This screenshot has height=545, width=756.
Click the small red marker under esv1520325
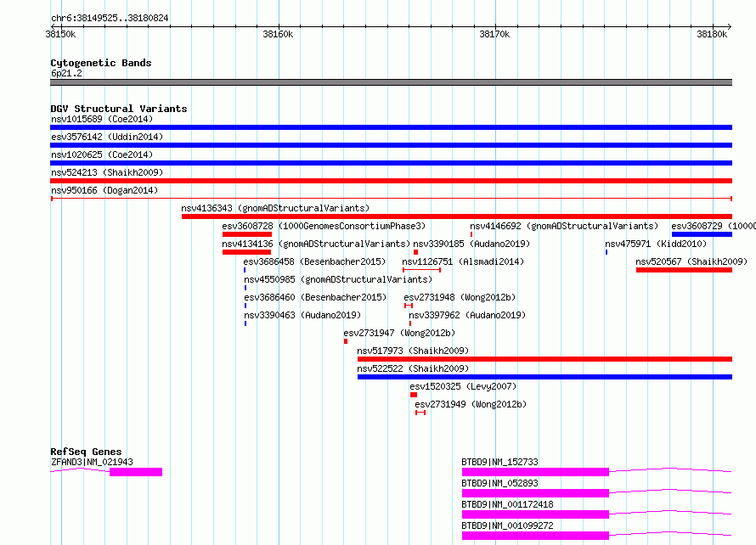pos(414,395)
